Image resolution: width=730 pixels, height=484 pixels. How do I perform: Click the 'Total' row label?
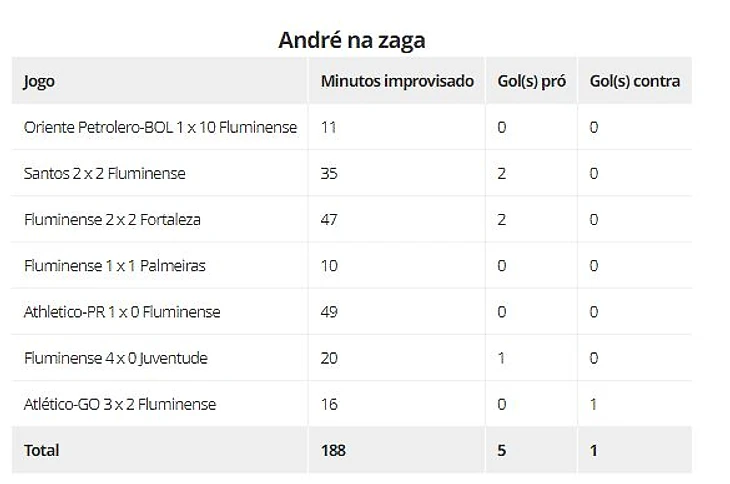click(x=41, y=450)
